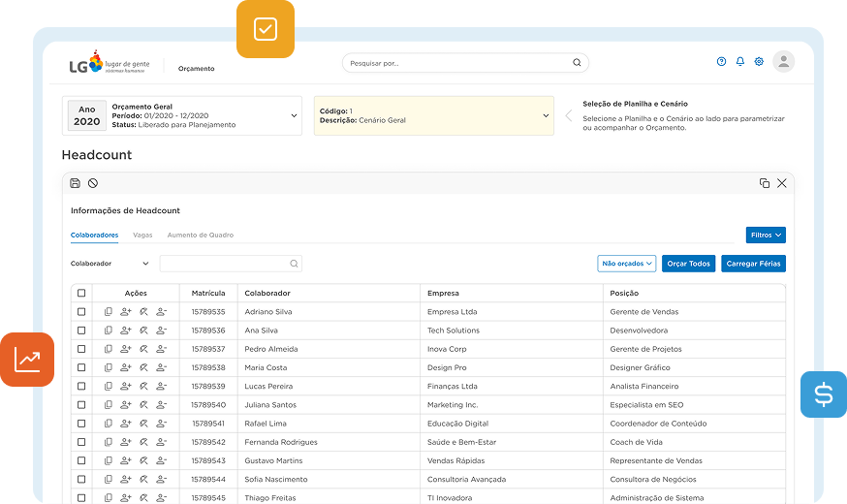Tick the checkbox for Lucas Pereira
The width and height of the screenshot is (847, 504).
[x=81, y=386]
